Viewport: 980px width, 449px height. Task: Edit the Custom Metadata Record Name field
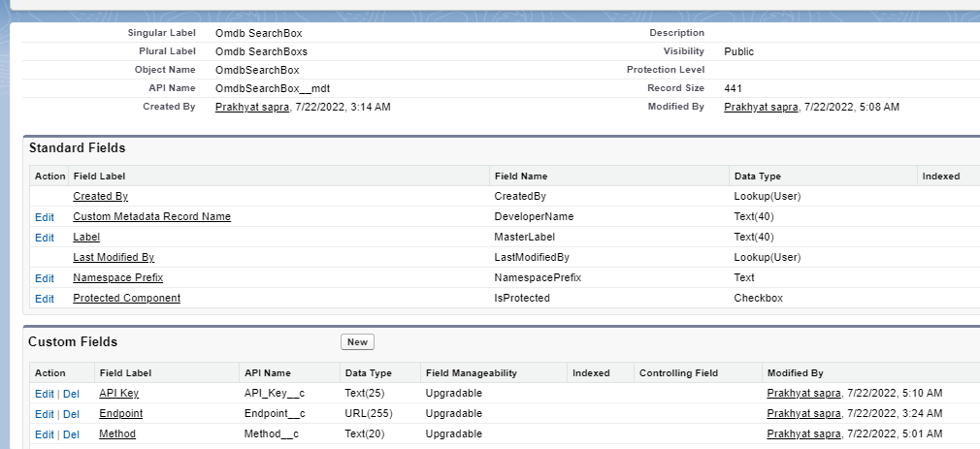point(45,217)
